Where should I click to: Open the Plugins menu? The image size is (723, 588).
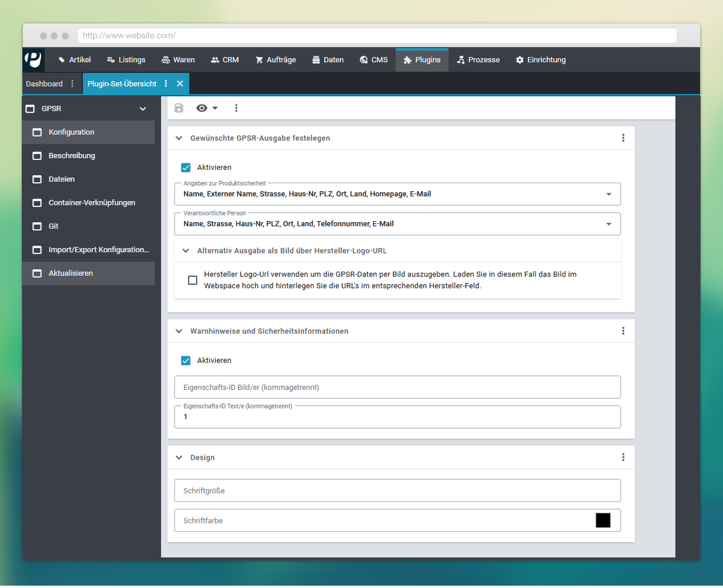422,60
